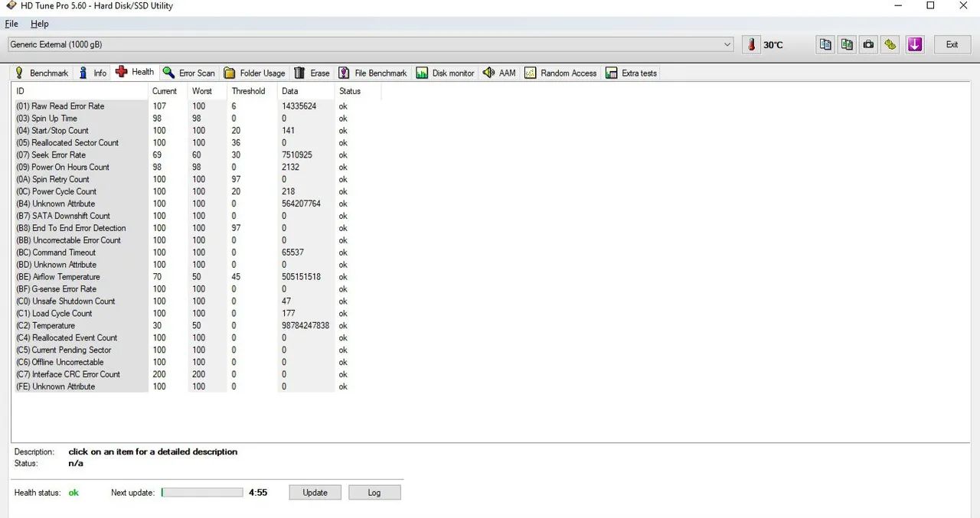Click the data value 98784247838
980x518 pixels.
pyautogui.click(x=305, y=326)
